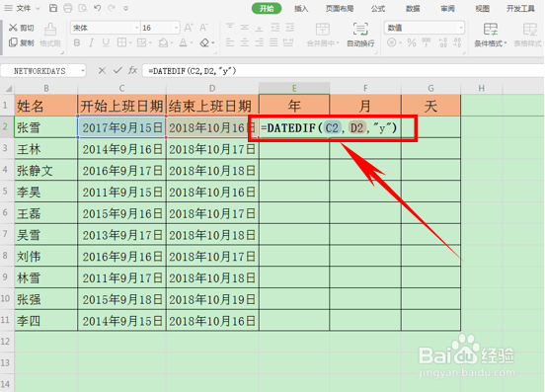
Task: Switch to the 公式 tab
Action: (x=378, y=8)
